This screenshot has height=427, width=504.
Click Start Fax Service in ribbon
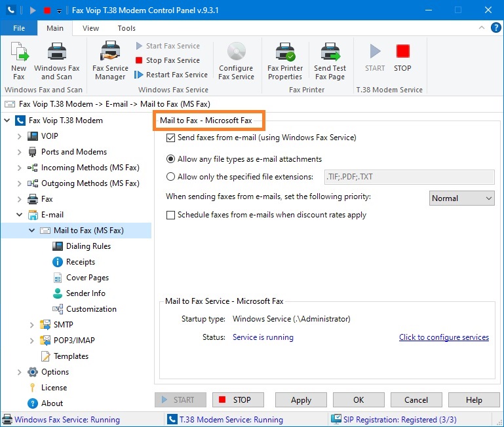pos(168,46)
